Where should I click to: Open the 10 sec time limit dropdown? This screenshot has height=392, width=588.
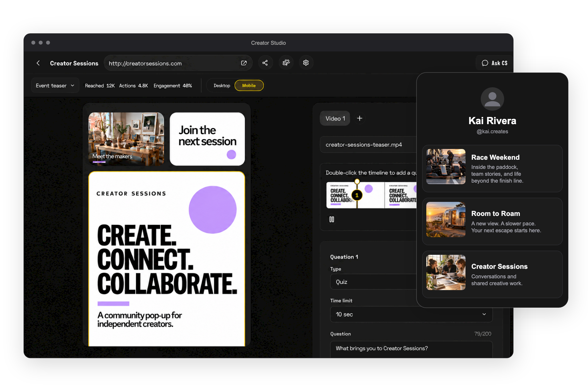(411, 314)
